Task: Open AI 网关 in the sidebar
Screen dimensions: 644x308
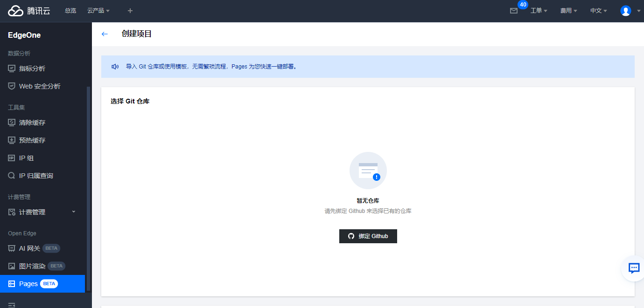Action: pos(29,248)
